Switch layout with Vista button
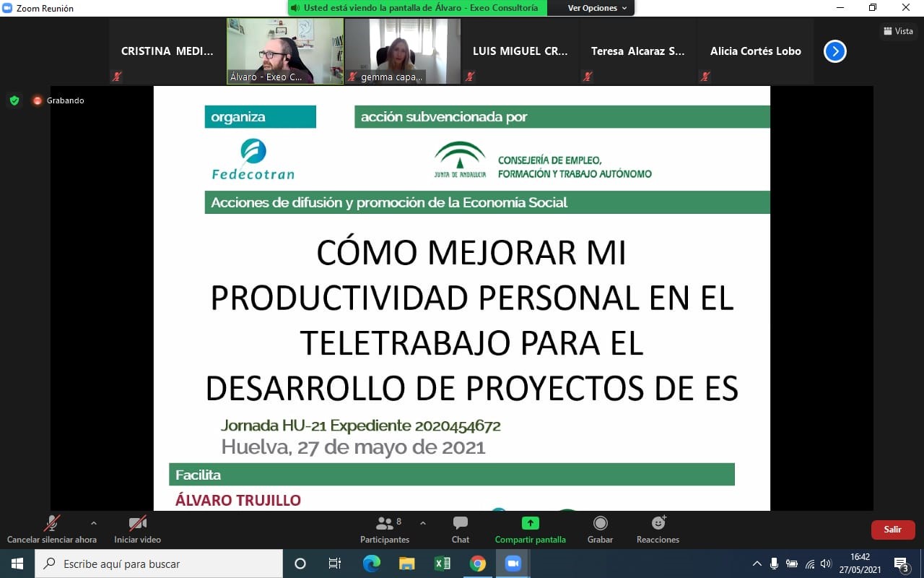 point(899,31)
